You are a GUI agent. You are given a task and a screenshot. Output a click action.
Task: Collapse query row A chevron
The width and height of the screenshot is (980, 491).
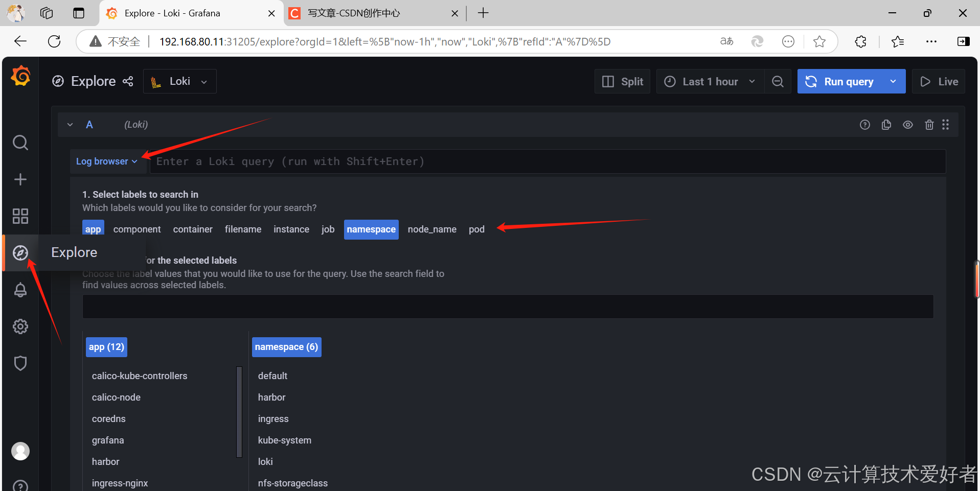click(70, 125)
